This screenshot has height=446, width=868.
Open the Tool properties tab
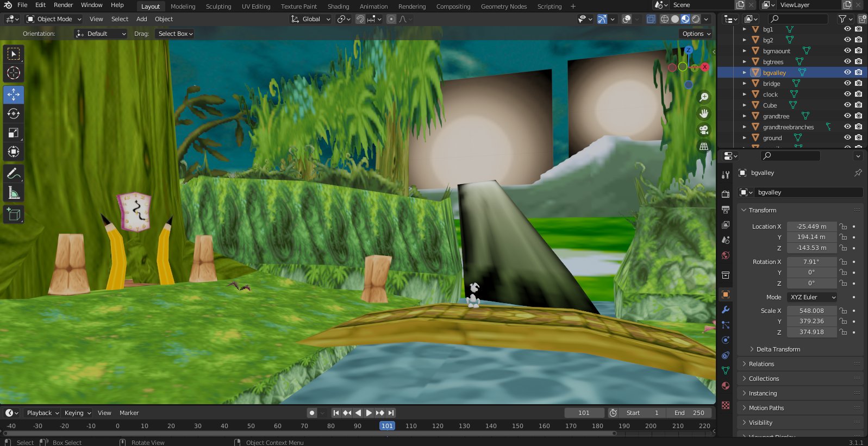pos(726,174)
